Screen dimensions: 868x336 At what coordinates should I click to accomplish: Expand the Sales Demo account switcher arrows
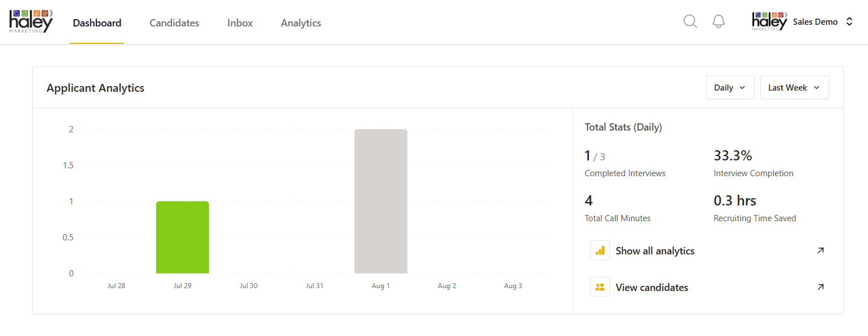click(849, 22)
